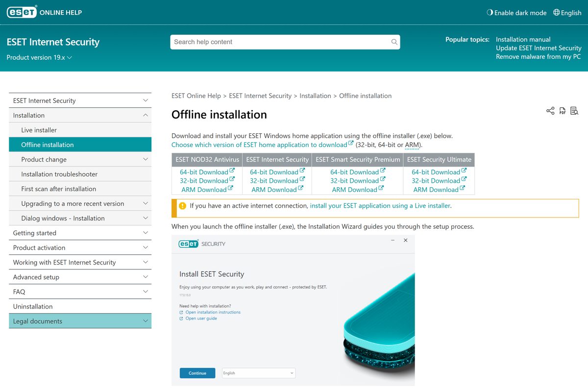The image size is (588, 388).
Task: Click the search-in-page document icon
Action: point(574,111)
